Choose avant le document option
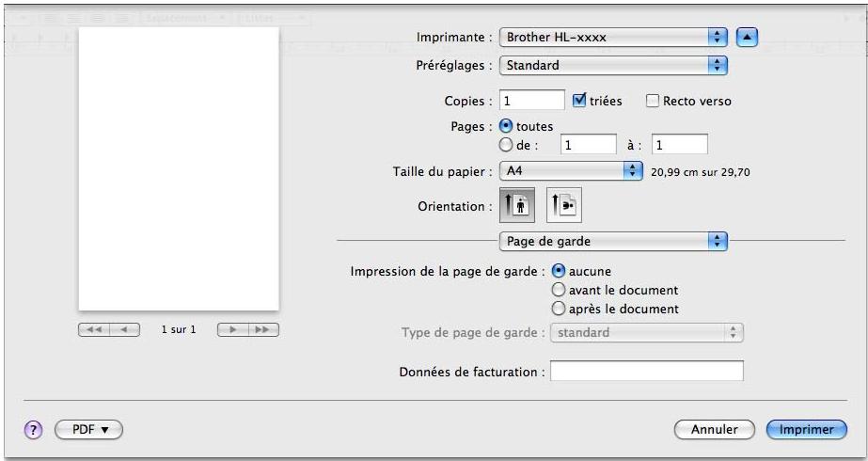The image size is (868, 461). click(560, 290)
